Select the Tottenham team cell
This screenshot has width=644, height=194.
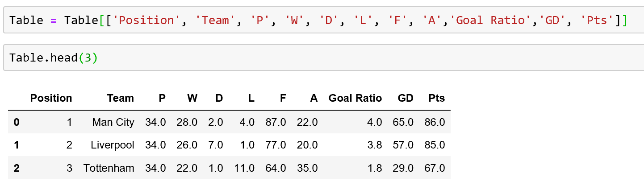pos(109,168)
